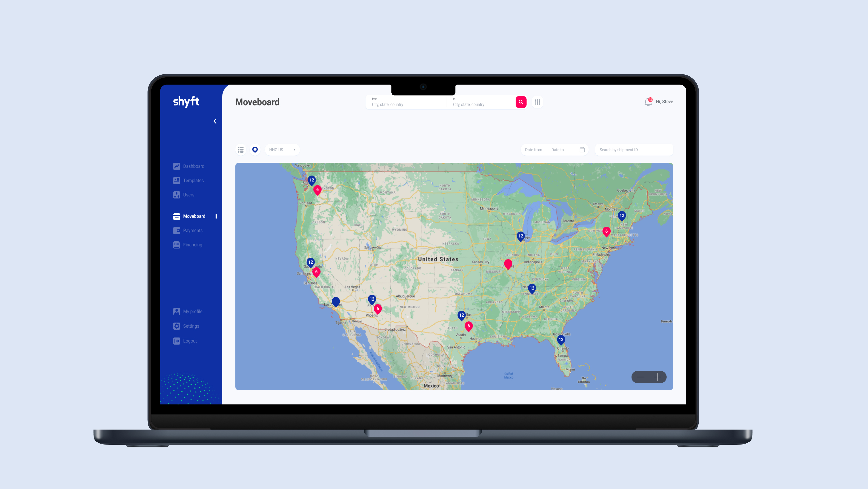Viewport: 868px width, 489px height.
Task: Click the Search by shipment ID field
Action: coord(634,150)
